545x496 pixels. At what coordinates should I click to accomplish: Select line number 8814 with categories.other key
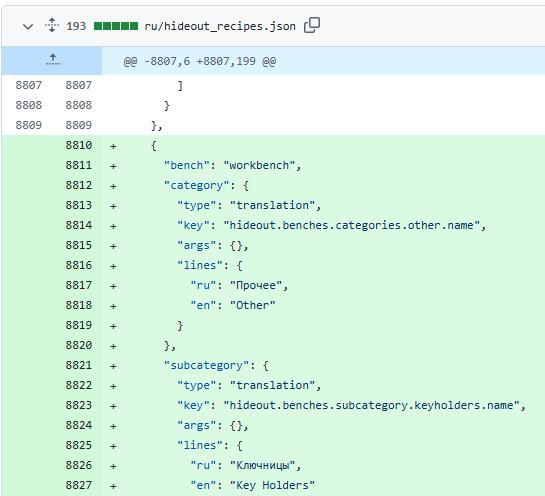pyautogui.click(x=79, y=225)
